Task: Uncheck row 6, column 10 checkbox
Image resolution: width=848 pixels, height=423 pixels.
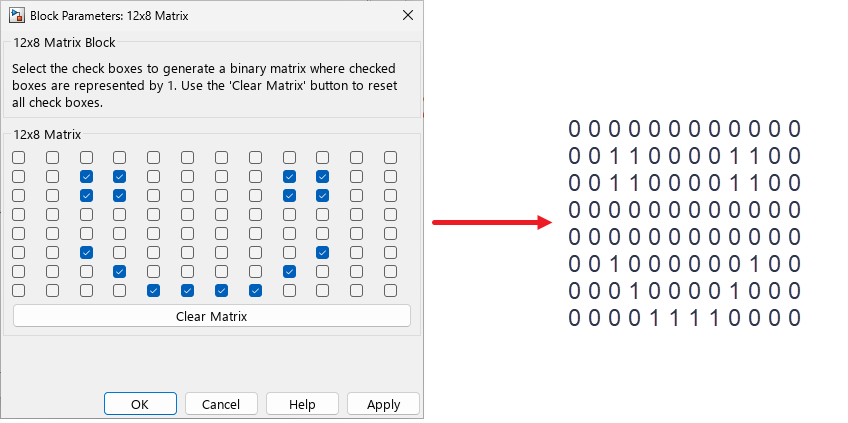Action: [x=323, y=252]
